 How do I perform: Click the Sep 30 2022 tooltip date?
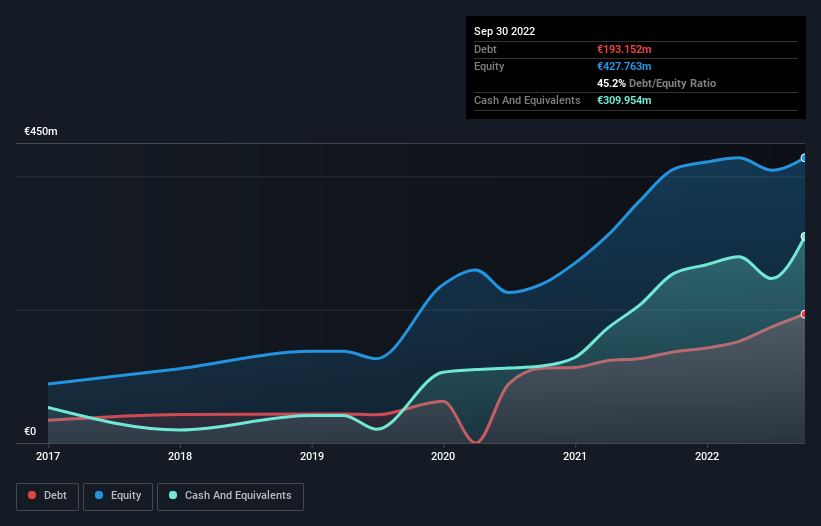point(504,31)
